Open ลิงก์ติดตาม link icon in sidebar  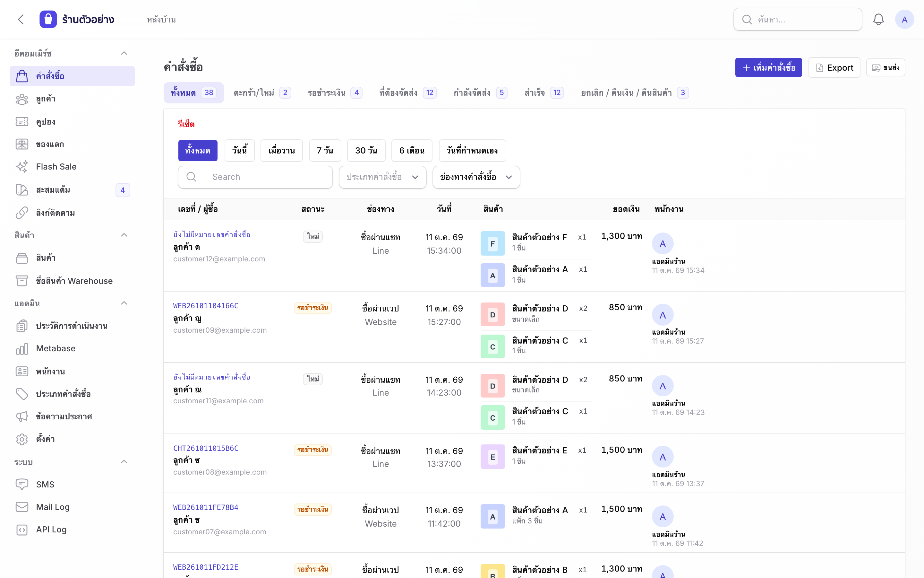[22, 213]
